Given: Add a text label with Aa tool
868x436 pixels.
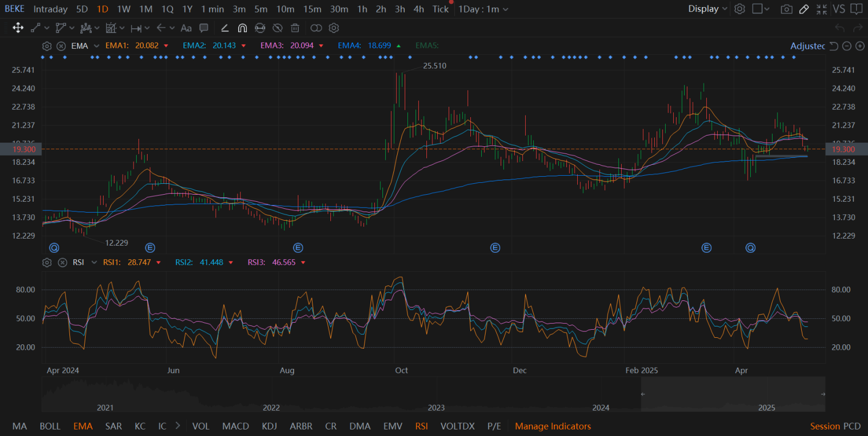Looking at the screenshot, I should (186, 28).
